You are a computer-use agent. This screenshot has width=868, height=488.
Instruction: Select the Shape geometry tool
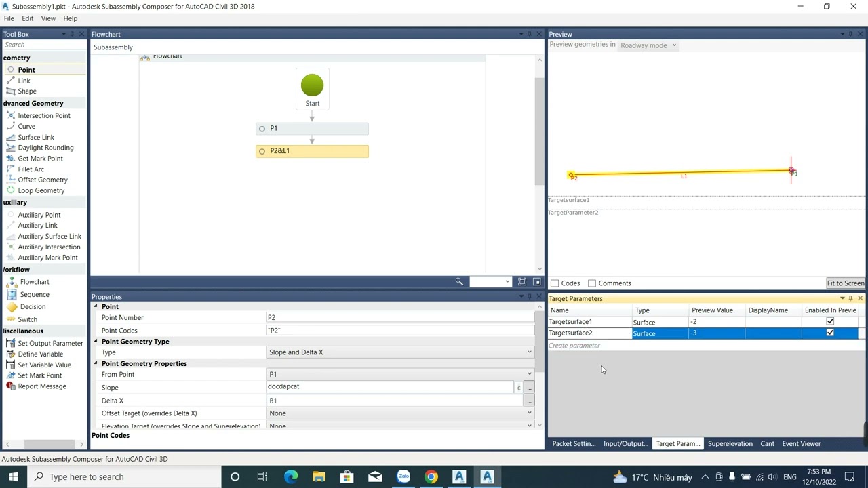pyautogui.click(x=27, y=91)
